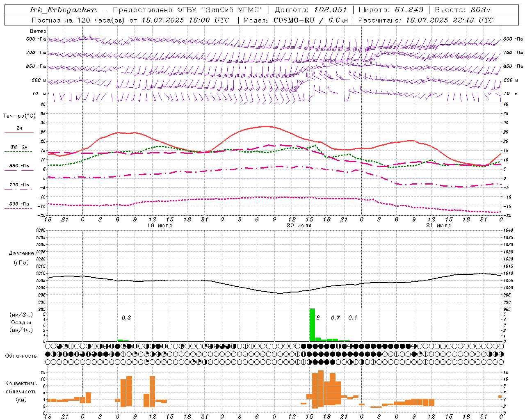Click the '40' tick on left temperature axis
The image size is (525, 420).
[43, 105]
